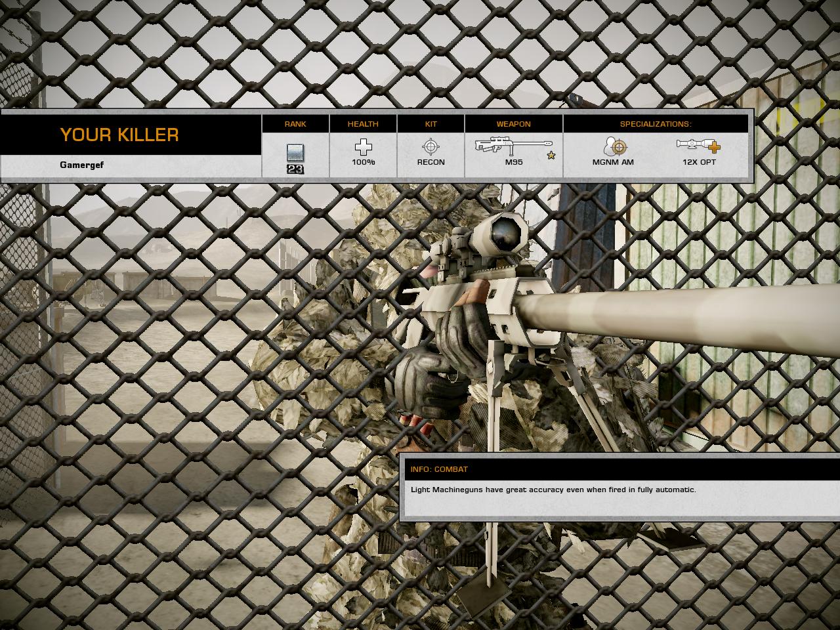Image resolution: width=840 pixels, height=630 pixels.
Task: Click the M95 weapon name
Action: (514, 162)
